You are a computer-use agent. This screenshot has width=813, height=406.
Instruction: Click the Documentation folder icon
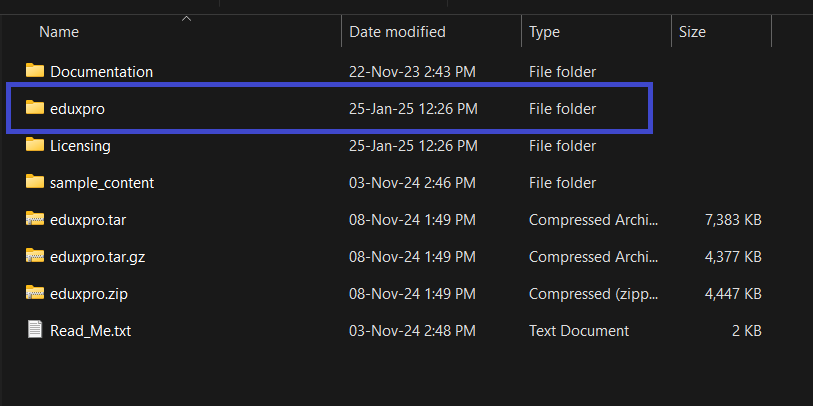tap(35, 71)
